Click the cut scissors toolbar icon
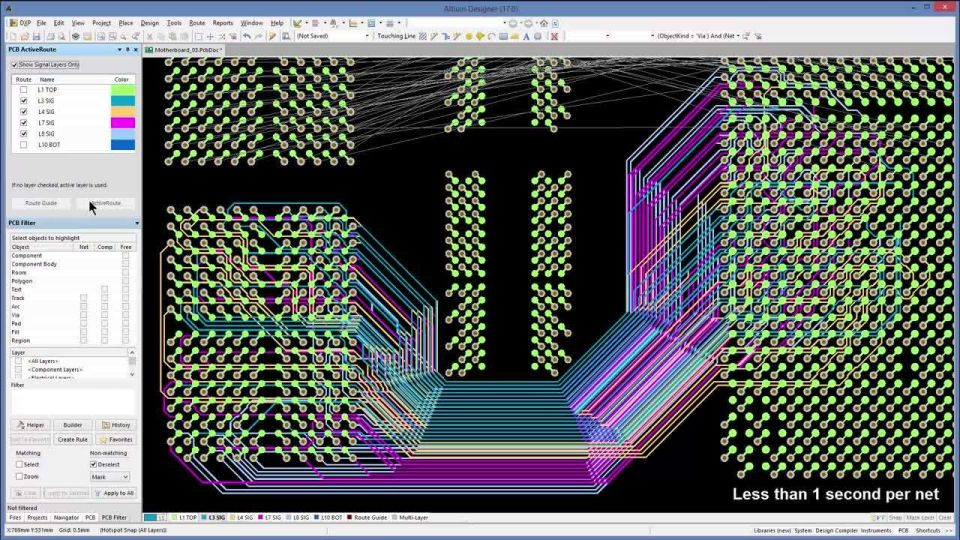 (149, 36)
